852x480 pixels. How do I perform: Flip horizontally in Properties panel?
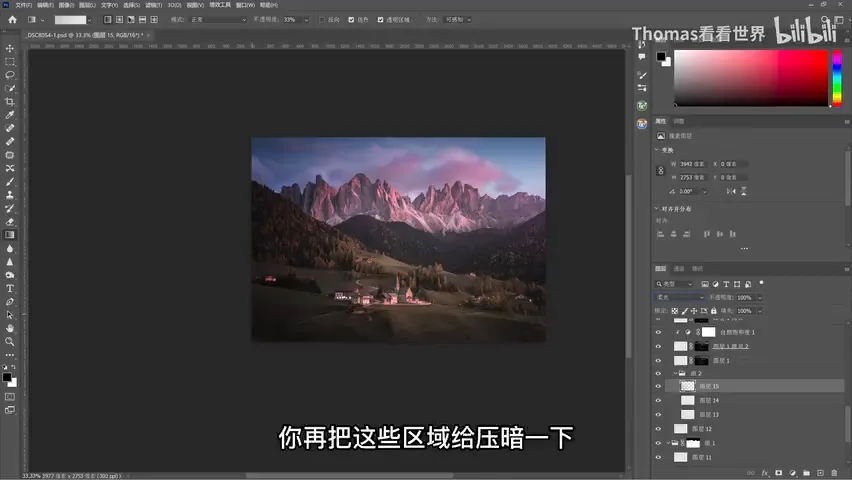point(731,191)
